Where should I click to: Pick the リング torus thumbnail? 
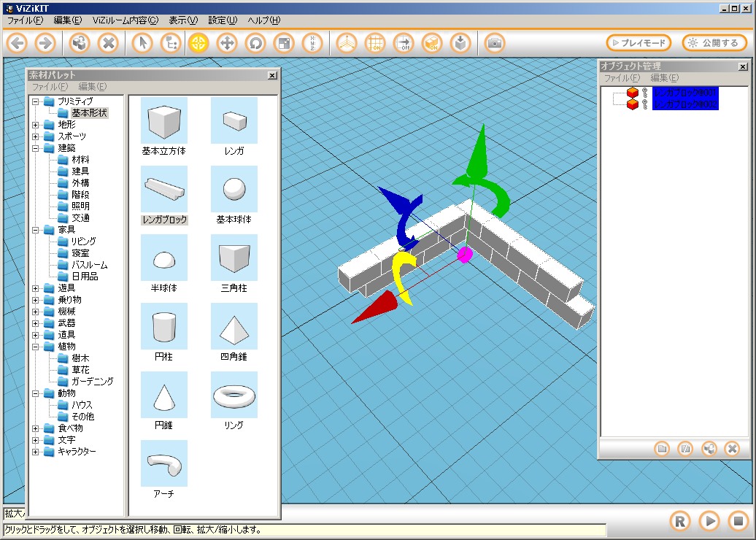point(234,395)
